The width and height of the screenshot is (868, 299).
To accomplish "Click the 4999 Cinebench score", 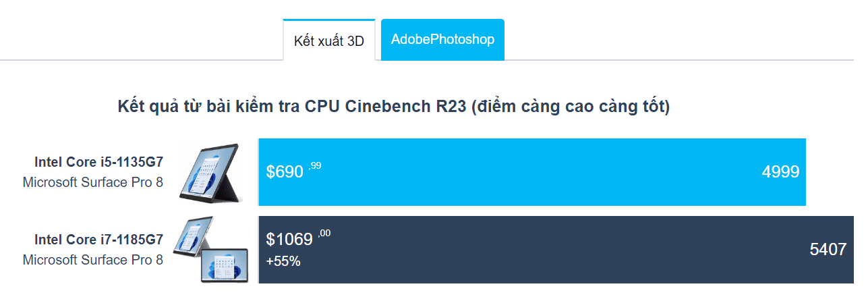I will pos(780,172).
